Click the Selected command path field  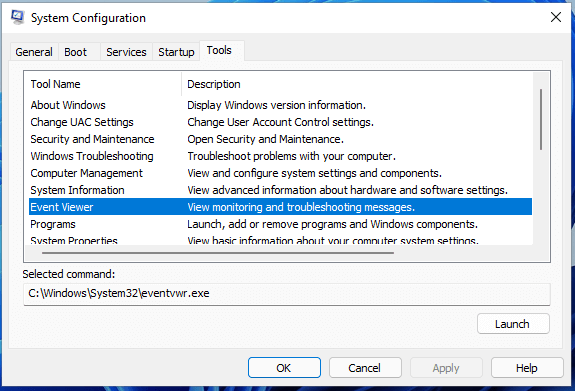click(287, 293)
